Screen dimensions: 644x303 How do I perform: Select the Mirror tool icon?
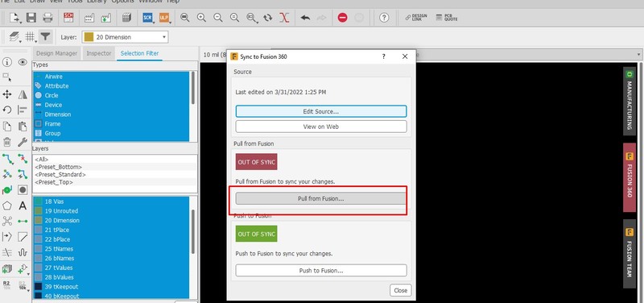(x=23, y=94)
